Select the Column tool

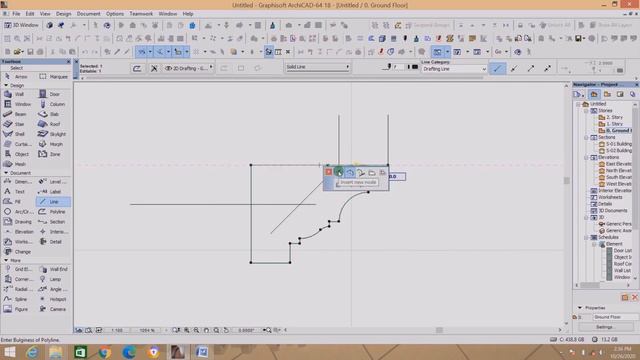click(52, 104)
